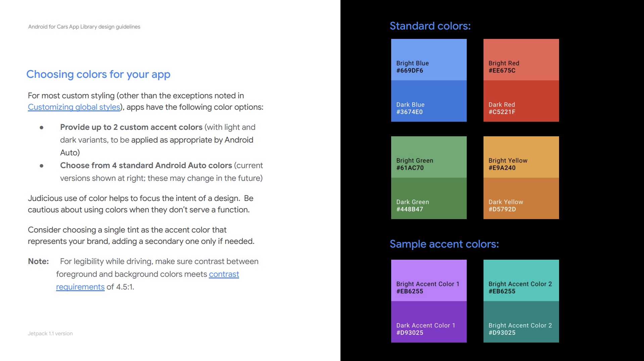The width and height of the screenshot is (644, 361).
Task: Click the Dark Blue #3674E0 swatch
Action: click(429, 101)
